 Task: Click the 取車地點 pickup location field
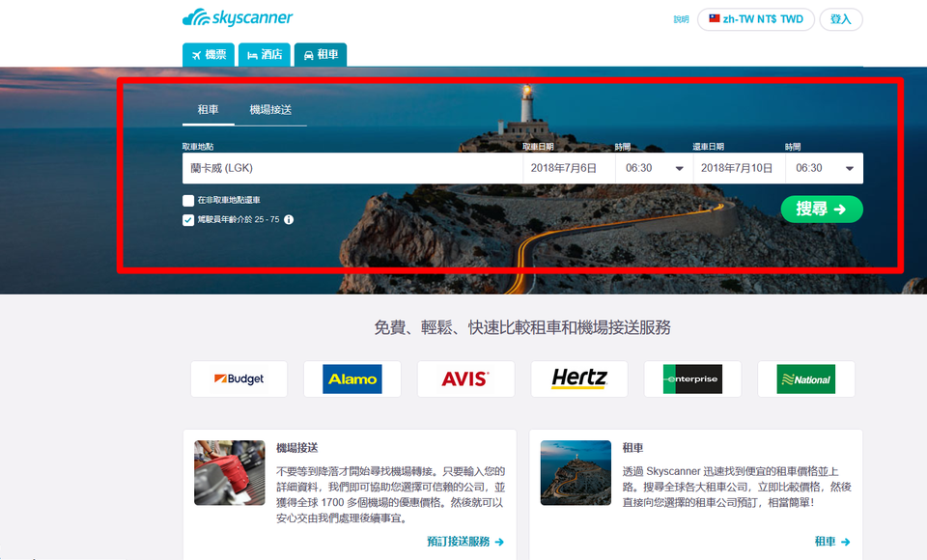[351, 168]
